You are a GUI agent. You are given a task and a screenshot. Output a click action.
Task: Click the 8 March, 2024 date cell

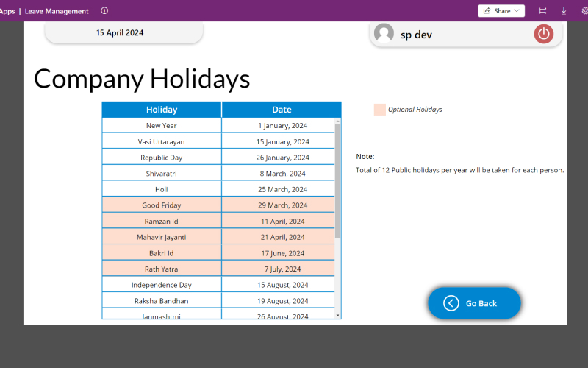pos(279,174)
